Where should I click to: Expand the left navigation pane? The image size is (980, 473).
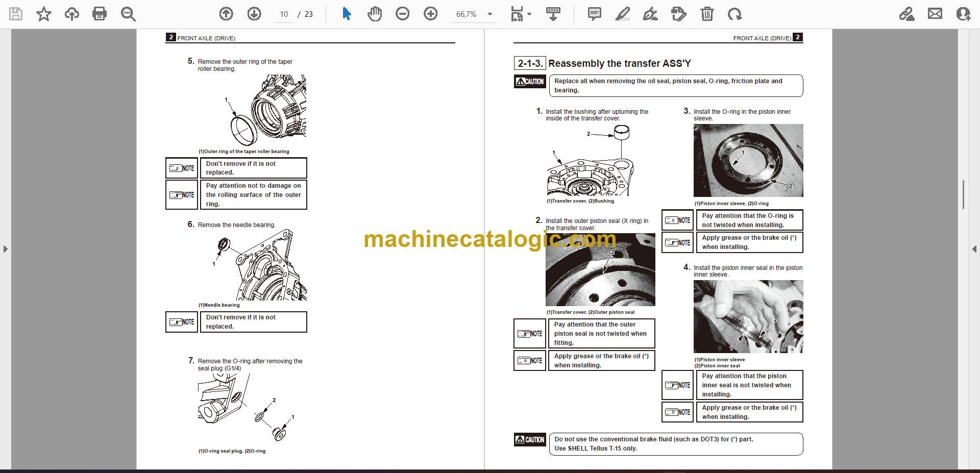6,249
